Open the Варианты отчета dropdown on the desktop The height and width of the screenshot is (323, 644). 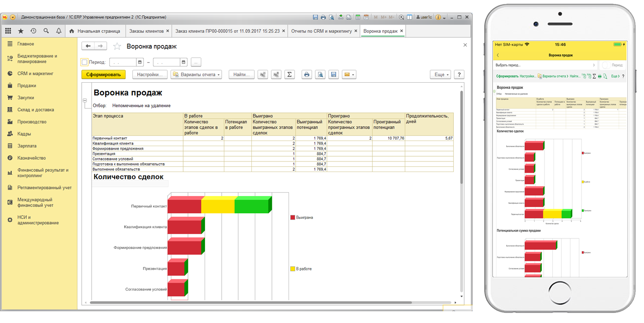(x=196, y=75)
